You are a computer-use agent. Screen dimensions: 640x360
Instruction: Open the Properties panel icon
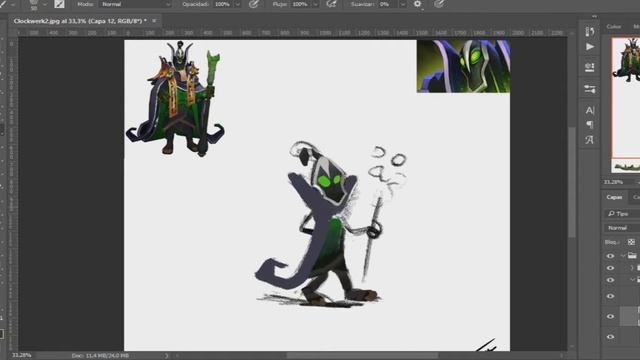[590, 67]
